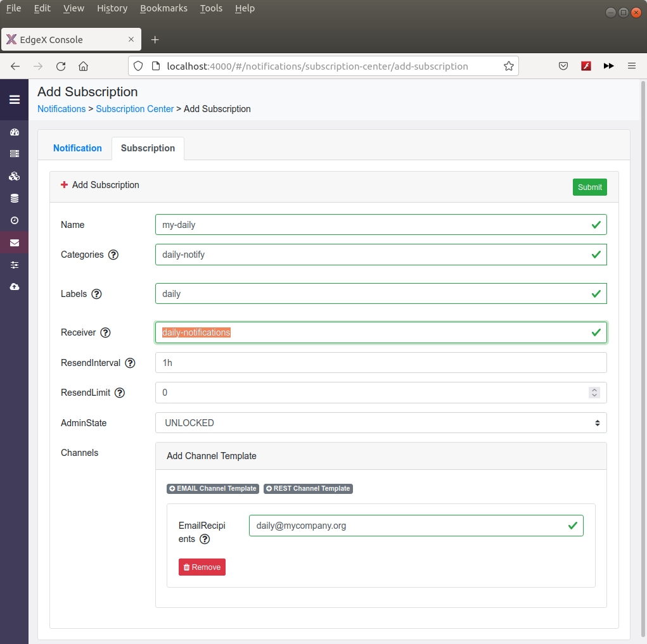Focus the ResendInterval field with 1h

381,363
